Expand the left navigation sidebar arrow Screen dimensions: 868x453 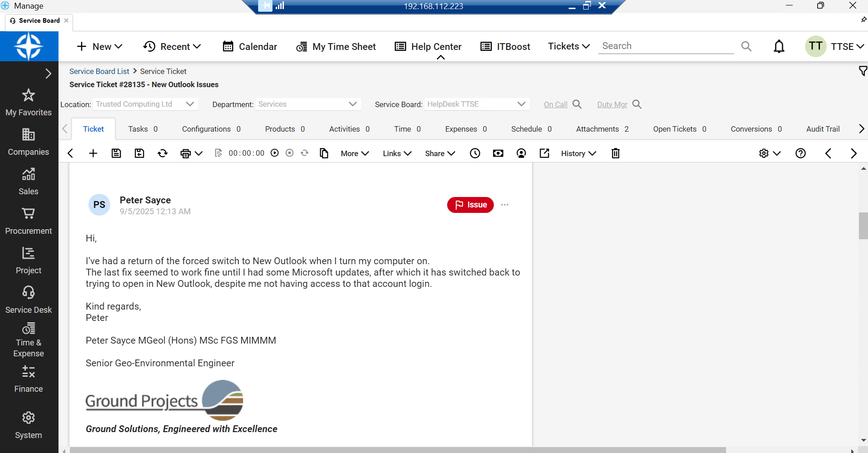(x=49, y=74)
